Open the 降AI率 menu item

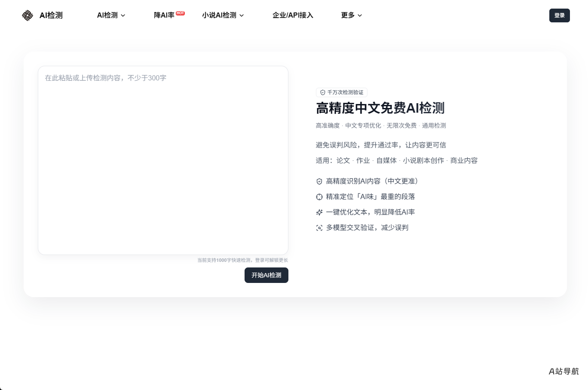point(164,15)
